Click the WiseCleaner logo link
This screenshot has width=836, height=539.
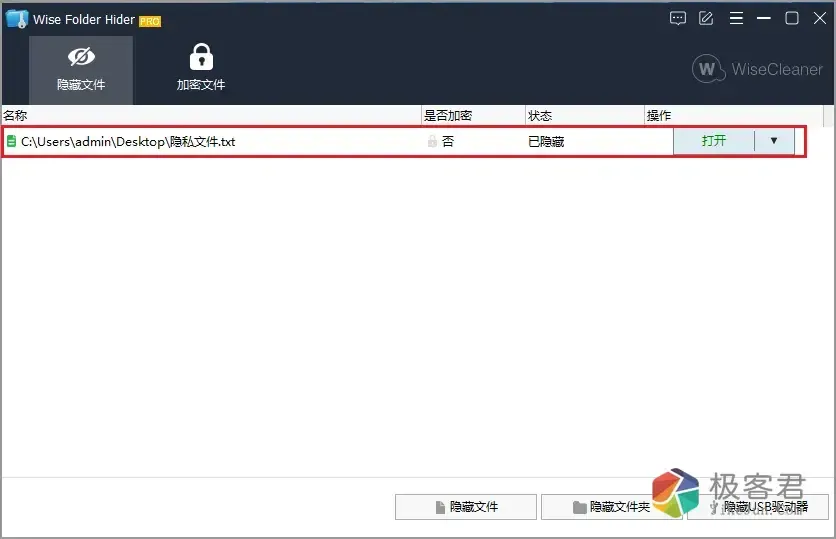click(x=757, y=69)
